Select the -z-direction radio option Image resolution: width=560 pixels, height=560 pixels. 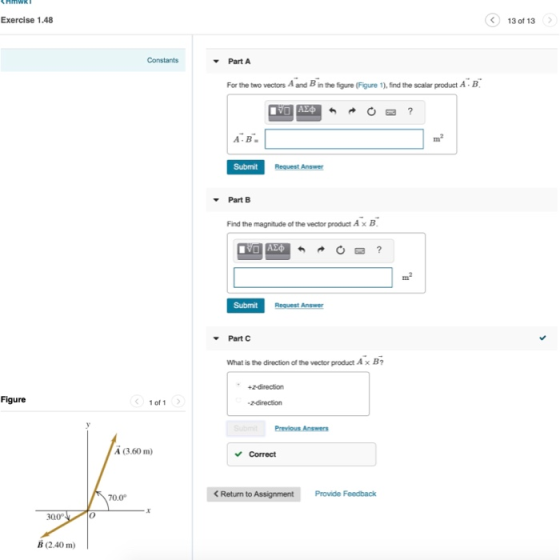point(239,401)
